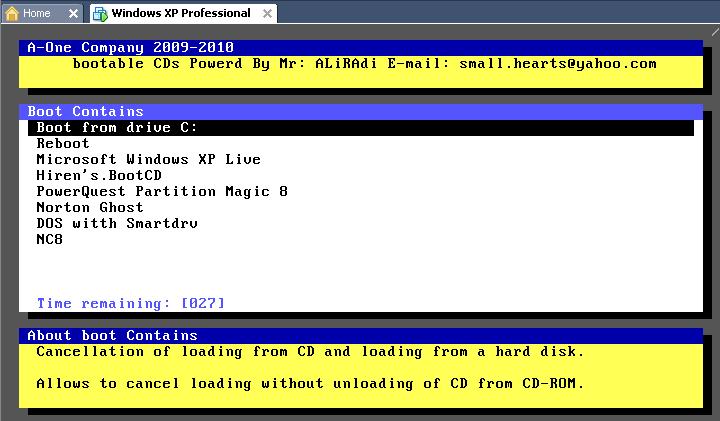Choose DOS witth Smartdrv entry
720x421 pixels.
click(117, 224)
